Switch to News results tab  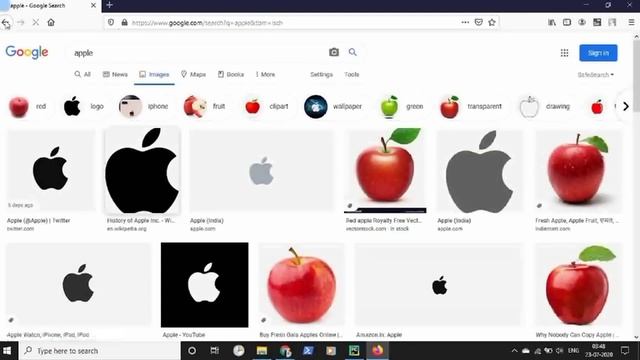(x=115, y=74)
